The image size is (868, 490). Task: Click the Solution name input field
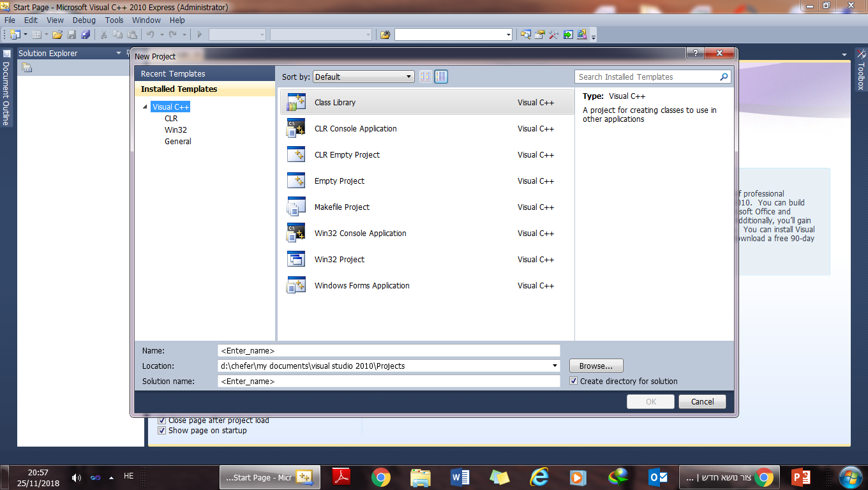tap(389, 381)
